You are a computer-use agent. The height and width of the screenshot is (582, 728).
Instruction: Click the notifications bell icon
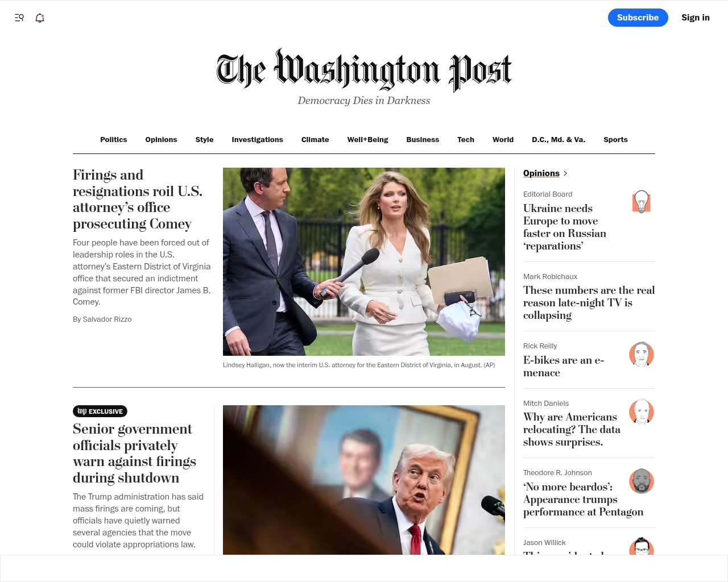pyautogui.click(x=40, y=18)
